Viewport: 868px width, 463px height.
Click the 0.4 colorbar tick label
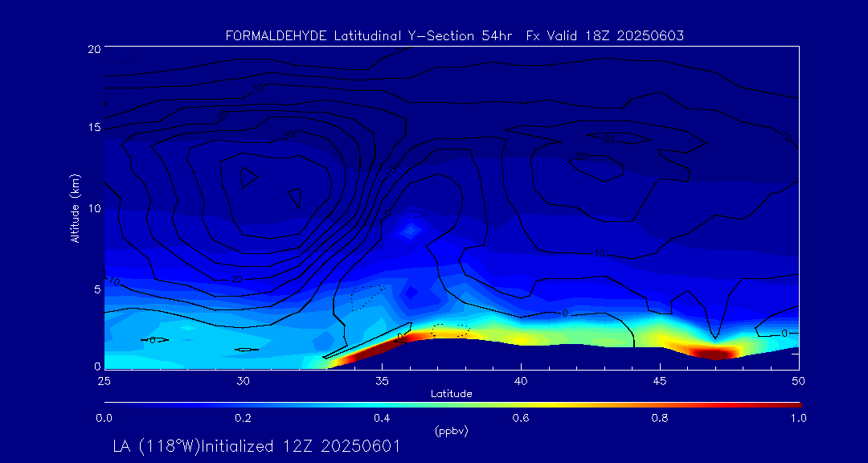382,418
